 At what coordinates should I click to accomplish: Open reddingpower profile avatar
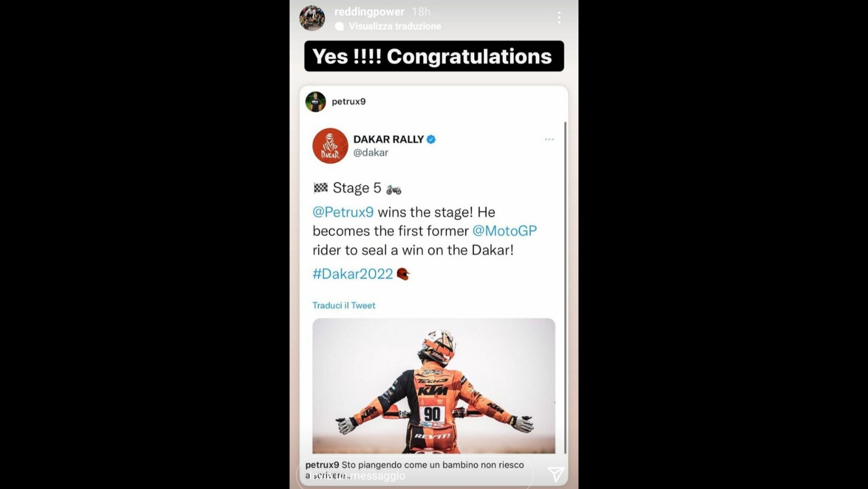(312, 18)
